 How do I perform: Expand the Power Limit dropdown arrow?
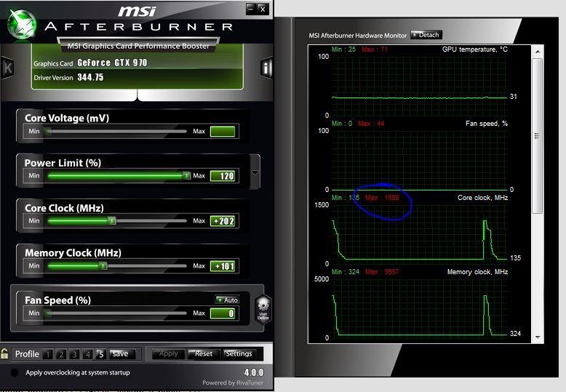[x=255, y=173]
